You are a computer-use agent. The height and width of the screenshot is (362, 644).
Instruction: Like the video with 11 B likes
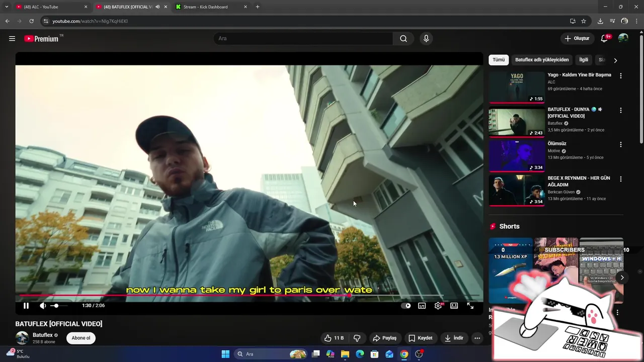pos(334,338)
